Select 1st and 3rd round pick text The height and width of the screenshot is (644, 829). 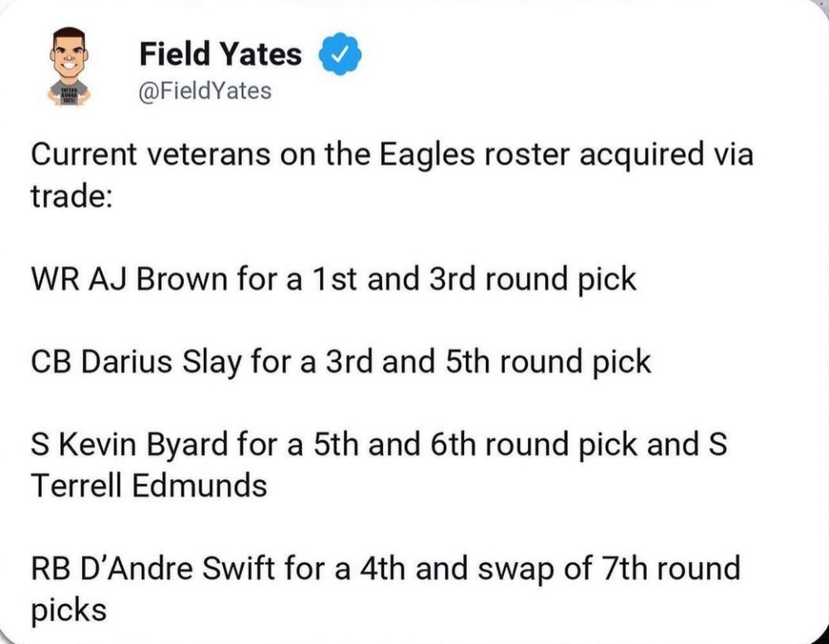point(474,278)
